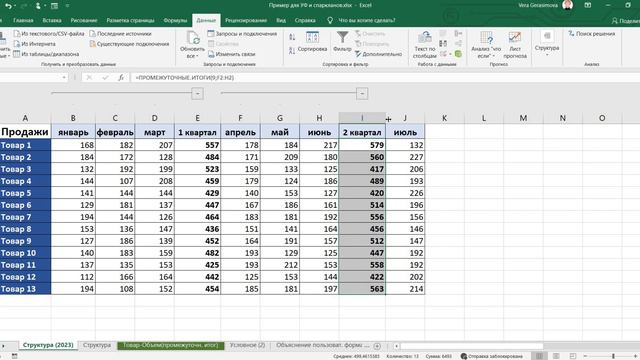The height and width of the screenshot is (360, 640).
Task: Click the user profile picture
Action: (x=567, y=5)
